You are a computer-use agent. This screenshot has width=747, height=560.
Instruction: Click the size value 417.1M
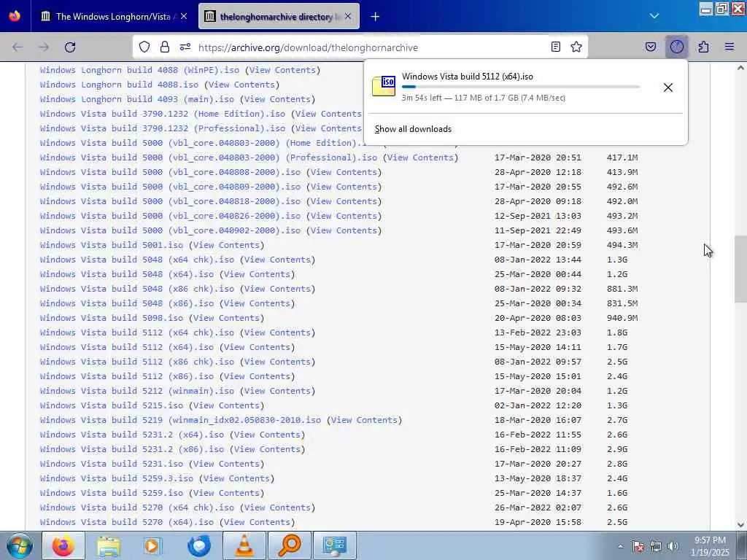622,157
